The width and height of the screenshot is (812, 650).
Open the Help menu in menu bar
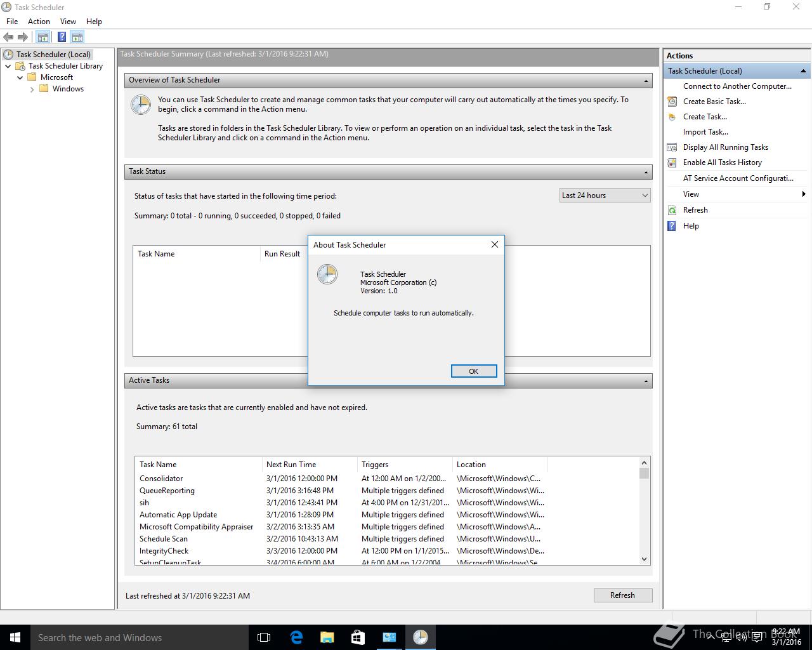[x=94, y=21]
